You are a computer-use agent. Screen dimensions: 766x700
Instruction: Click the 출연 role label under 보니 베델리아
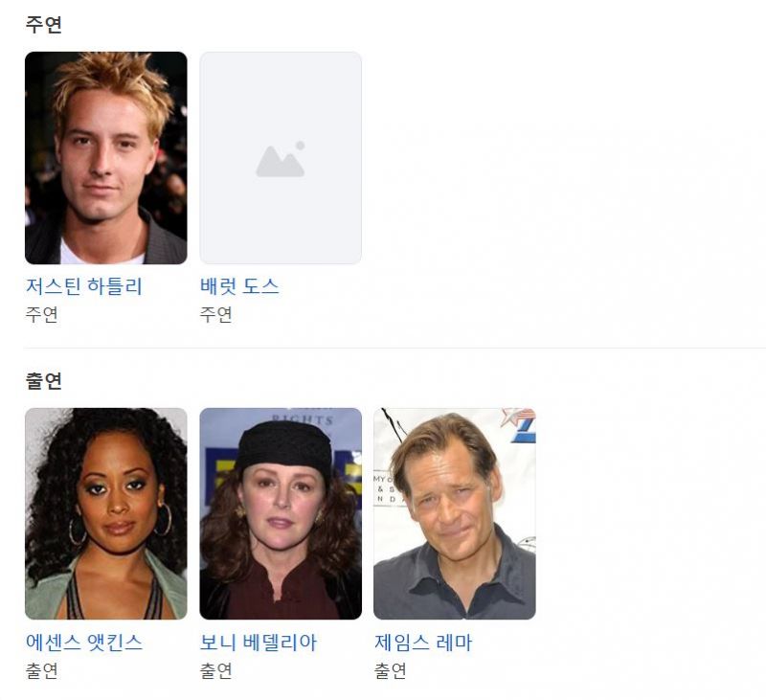point(216,670)
